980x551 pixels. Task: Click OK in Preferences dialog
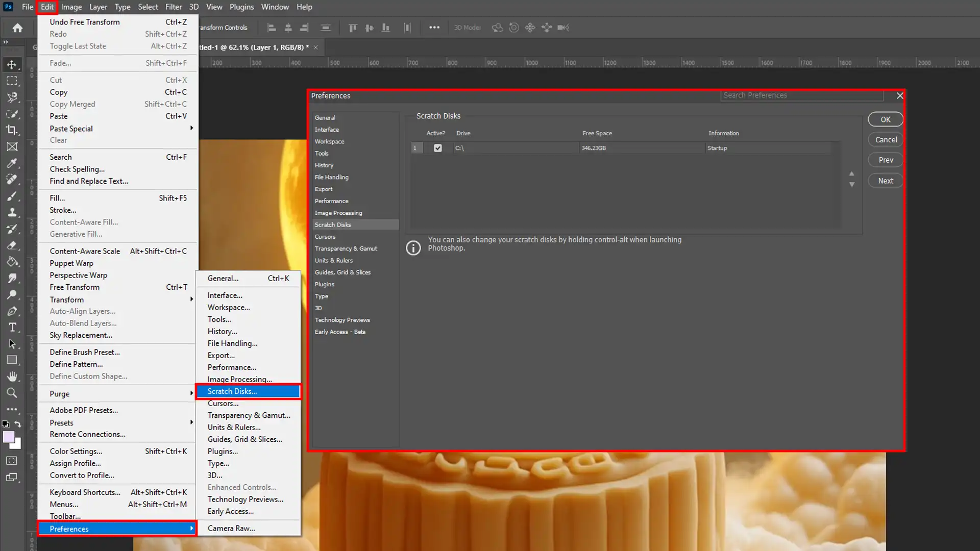(886, 119)
